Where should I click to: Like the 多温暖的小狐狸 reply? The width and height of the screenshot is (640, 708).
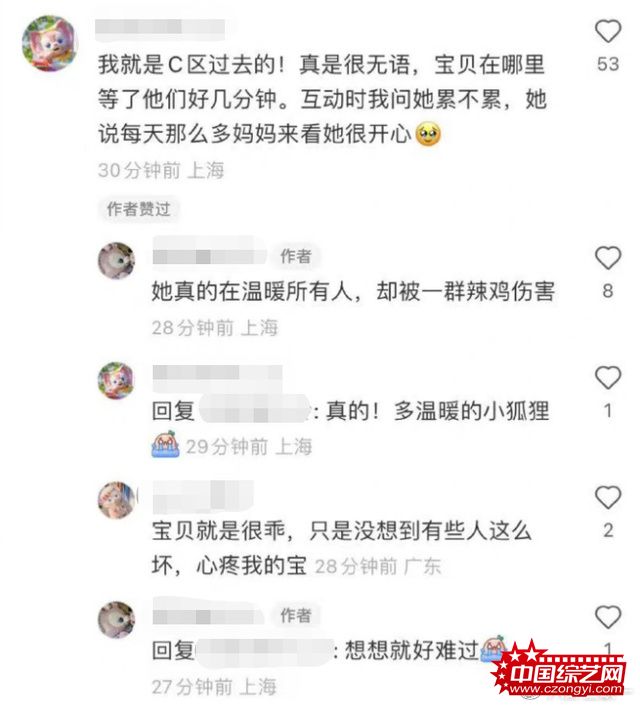point(607,378)
